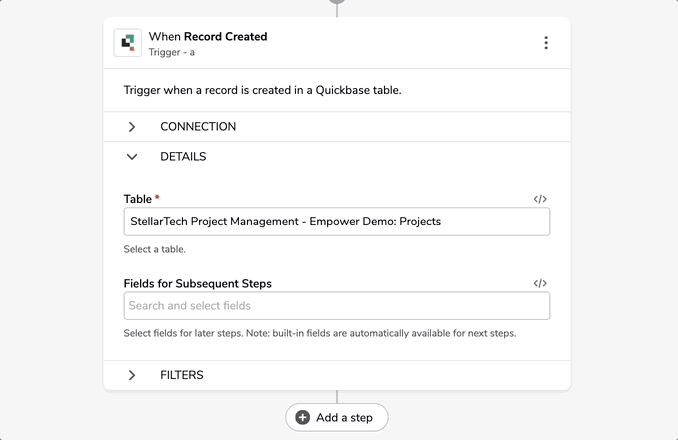Toggle code view for the Table field
The height and width of the screenshot is (440, 678).
540,199
